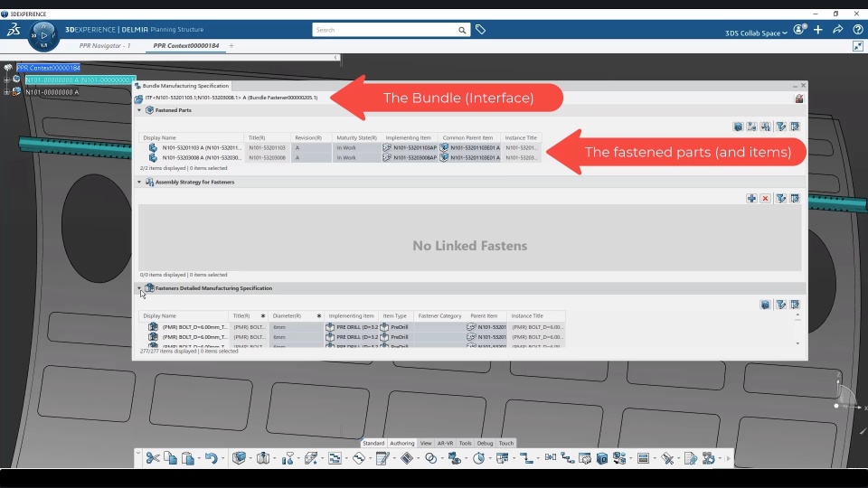Sort by Fastener Category column header
This screenshot has height=488, width=868.
[x=439, y=316]
